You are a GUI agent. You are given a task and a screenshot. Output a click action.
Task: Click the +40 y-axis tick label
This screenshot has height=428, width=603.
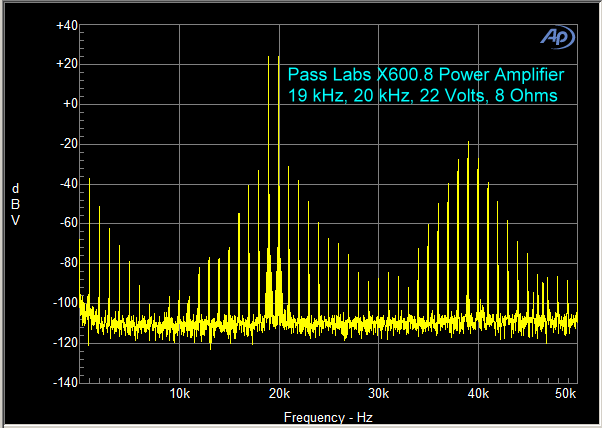point(66,25)
